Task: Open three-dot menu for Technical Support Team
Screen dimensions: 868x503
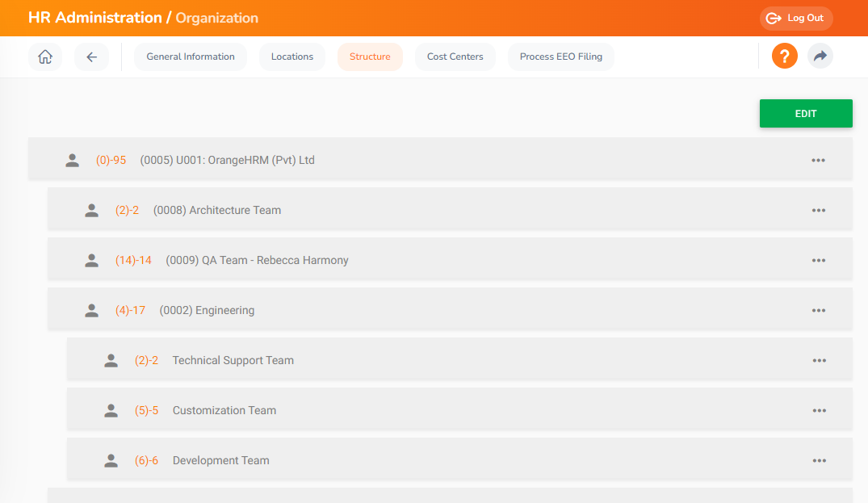Action: click(x=820, y=361)
